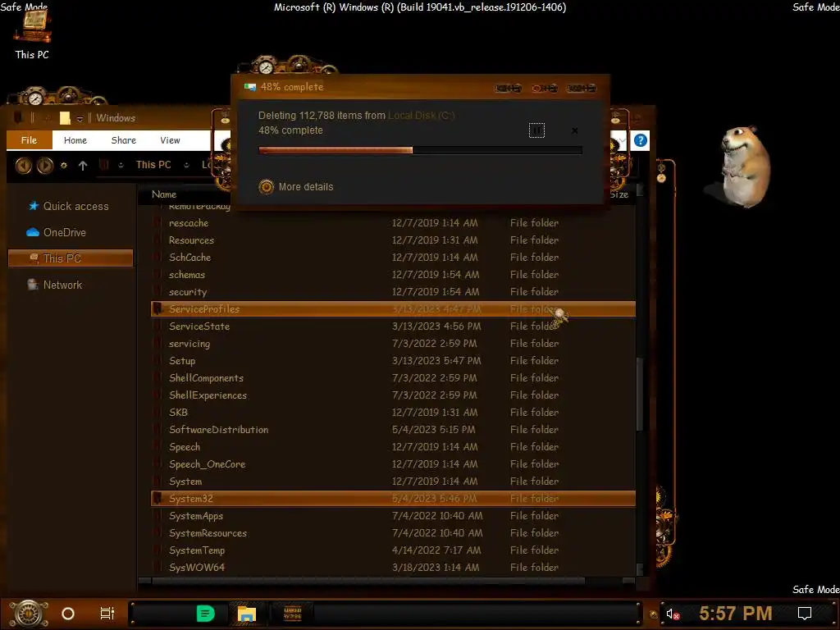The height and width of the screenshot is (630, 840).
Task: Expand the chevron after This PC in path
Action: (x=186, y=165)
